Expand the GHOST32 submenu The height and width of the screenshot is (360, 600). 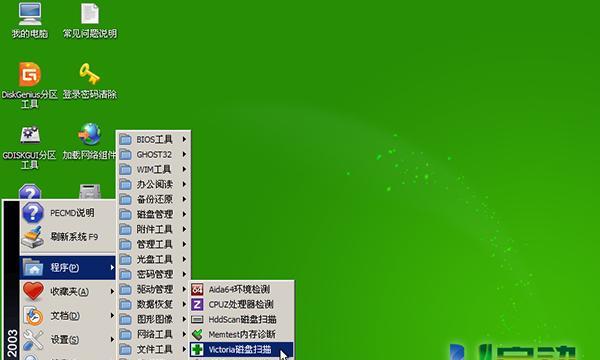[153, 155]
